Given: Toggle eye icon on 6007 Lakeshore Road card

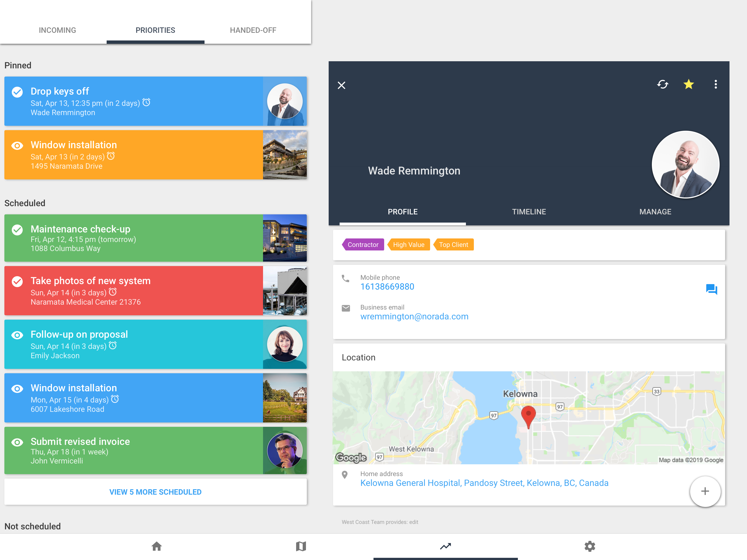Looking at the screenshot, I should coord(17,389).
